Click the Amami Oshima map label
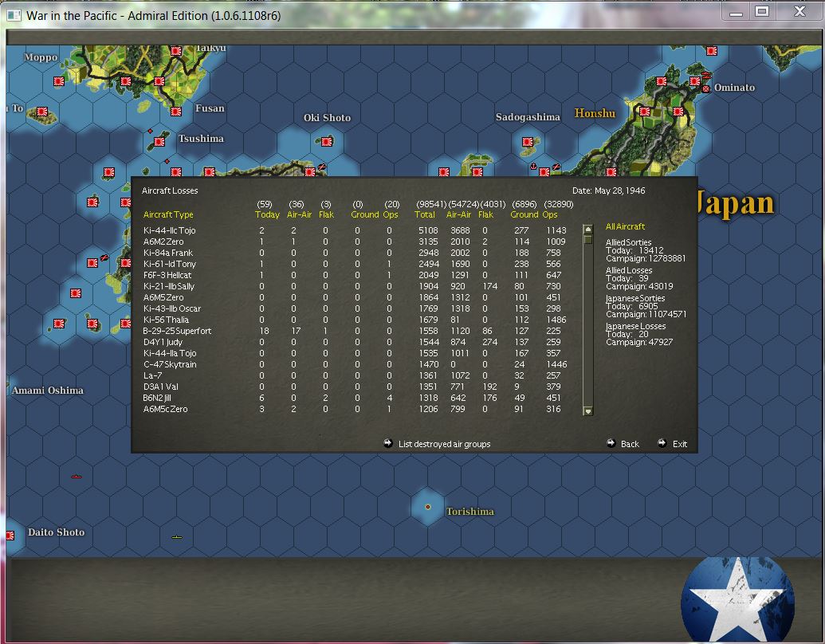The height and width of the screenshot is (644, 825). tap(47, 391)
